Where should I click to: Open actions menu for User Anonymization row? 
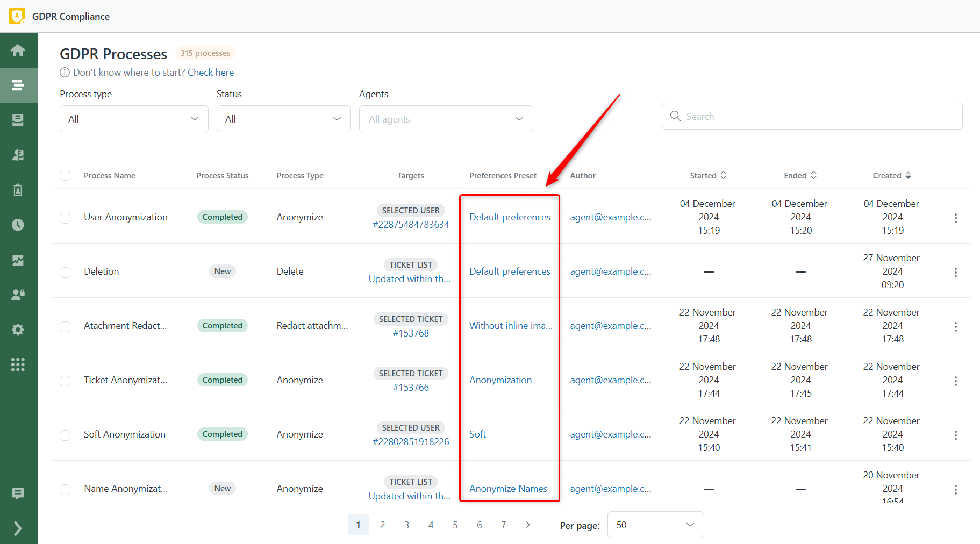(955, 218)
